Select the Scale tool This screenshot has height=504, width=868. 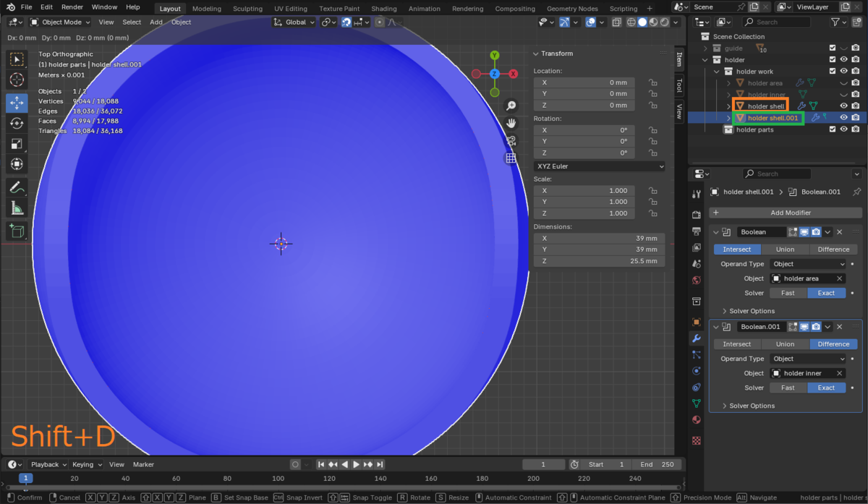coord(17,144)
